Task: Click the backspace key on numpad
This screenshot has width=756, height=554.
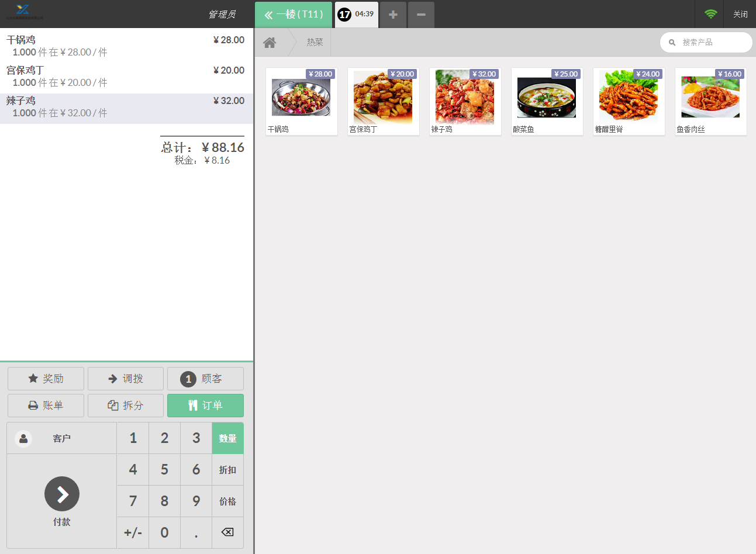Action: pos(227,532)
